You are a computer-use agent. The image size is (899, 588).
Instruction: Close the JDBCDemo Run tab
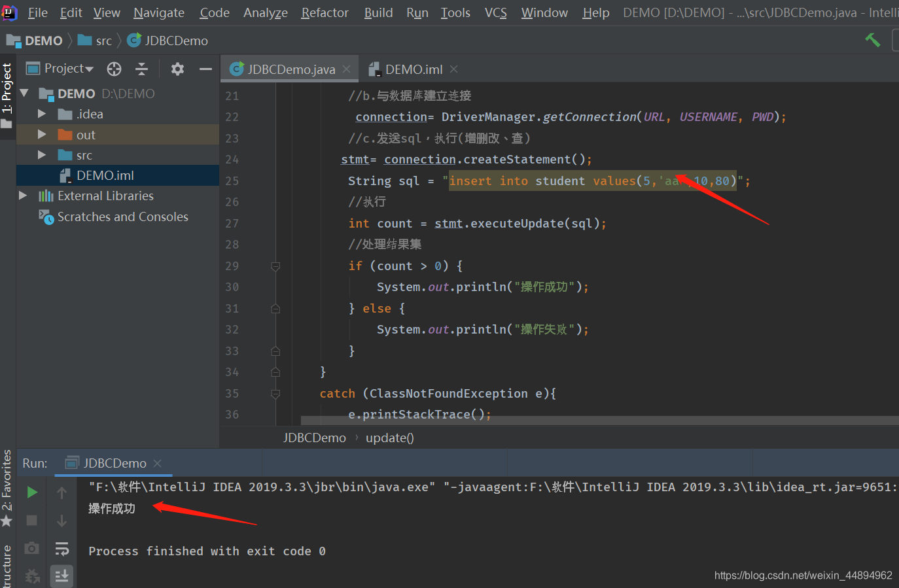(x=157, y=463)
